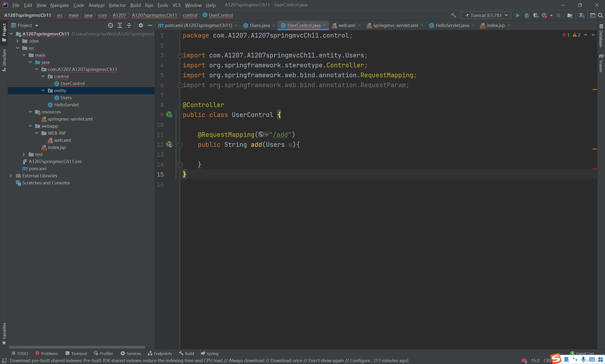Open the Navigate menu

(59, 5)
